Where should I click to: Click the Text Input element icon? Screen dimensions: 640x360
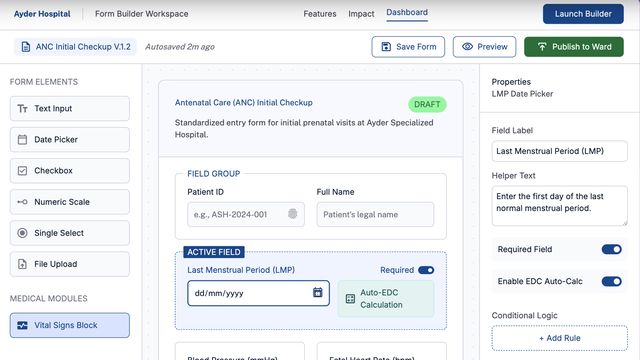click(x=22, y=109)
